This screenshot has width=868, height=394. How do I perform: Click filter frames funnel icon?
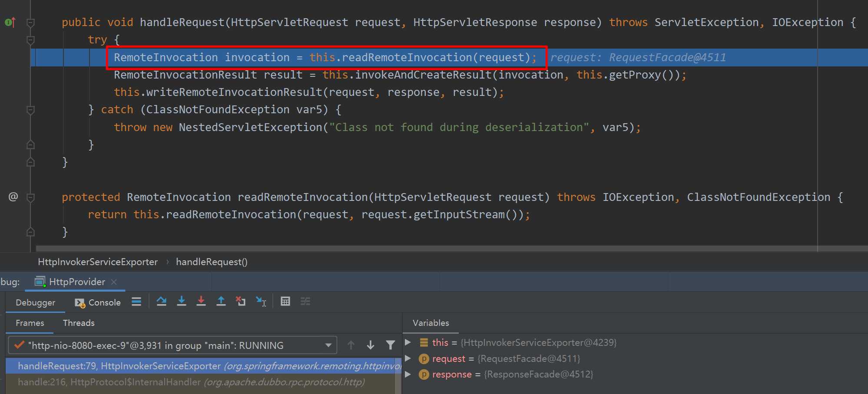(x=391, y=345)
